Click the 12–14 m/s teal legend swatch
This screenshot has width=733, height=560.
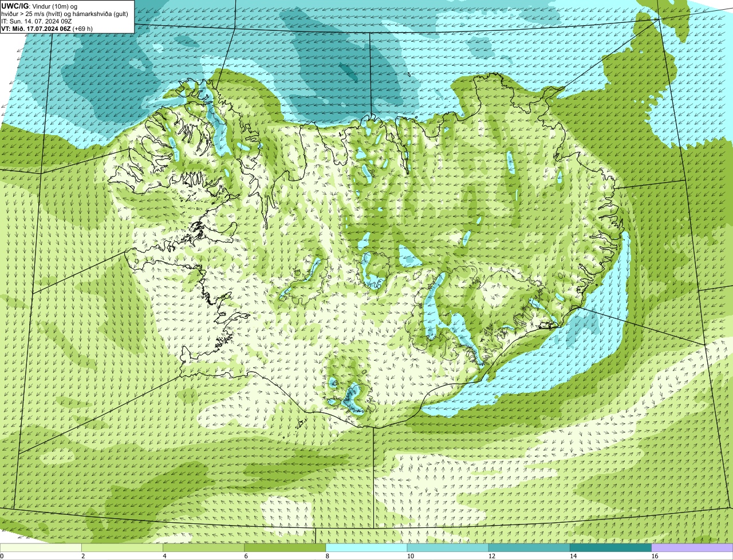(x=529, y=548)
